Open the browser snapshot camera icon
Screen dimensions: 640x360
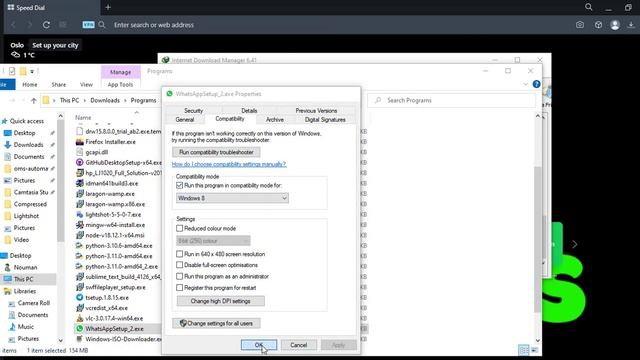tap(580, 25)
